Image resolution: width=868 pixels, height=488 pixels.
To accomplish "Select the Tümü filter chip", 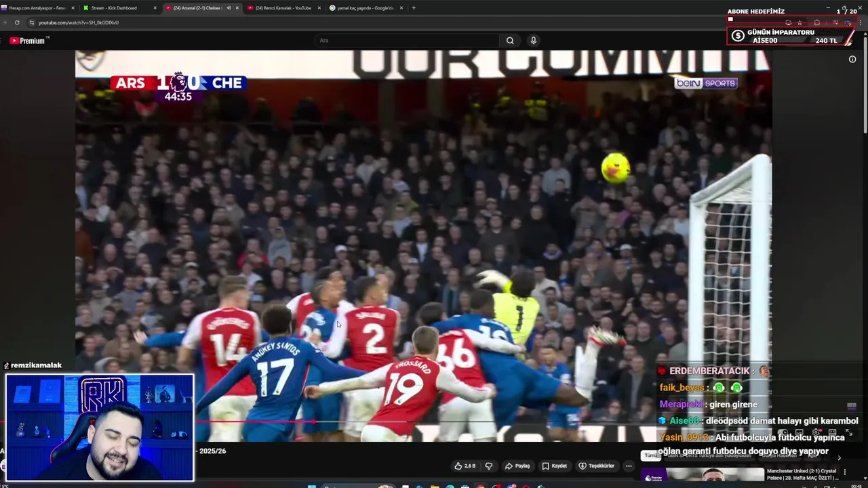I will [650, 455].
